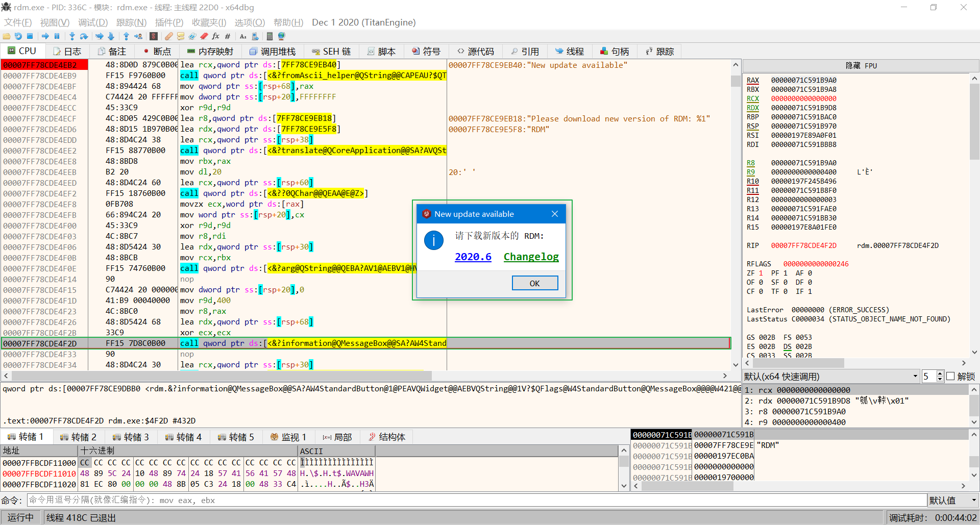Open the Variables hash icon
This screenshot has width=980, height=525.
point(228,36)
